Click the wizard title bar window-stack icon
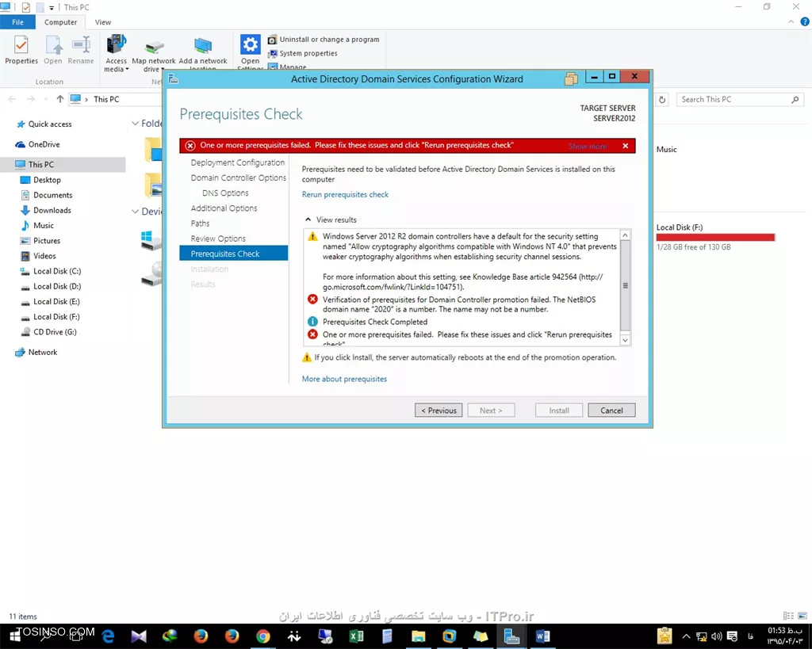The width and height of the screenshot is (812, 649). click(571, 78)
